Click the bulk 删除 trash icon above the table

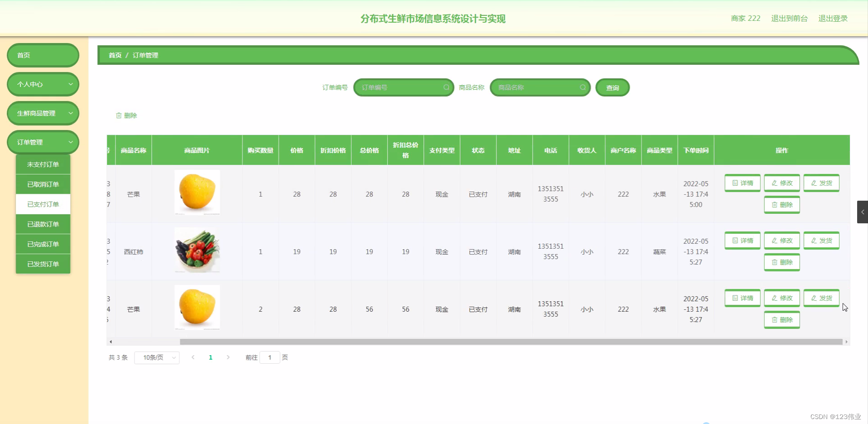(119, 116)
